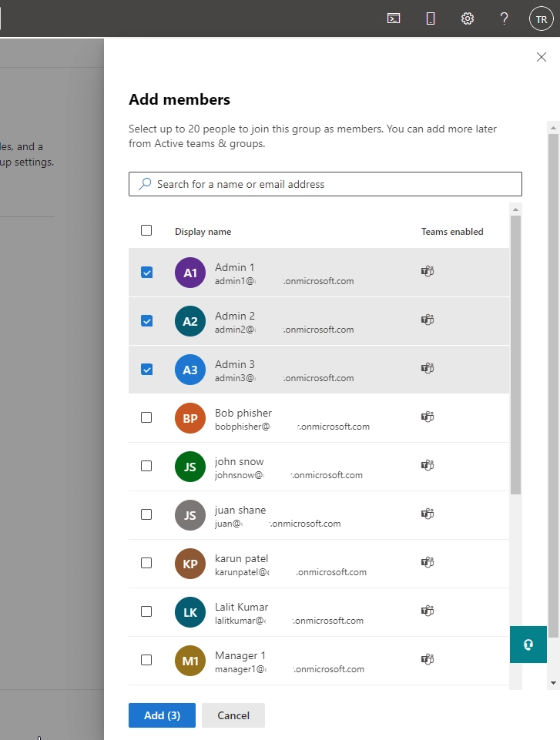Close the Add members panel

(x=542, y=57)
